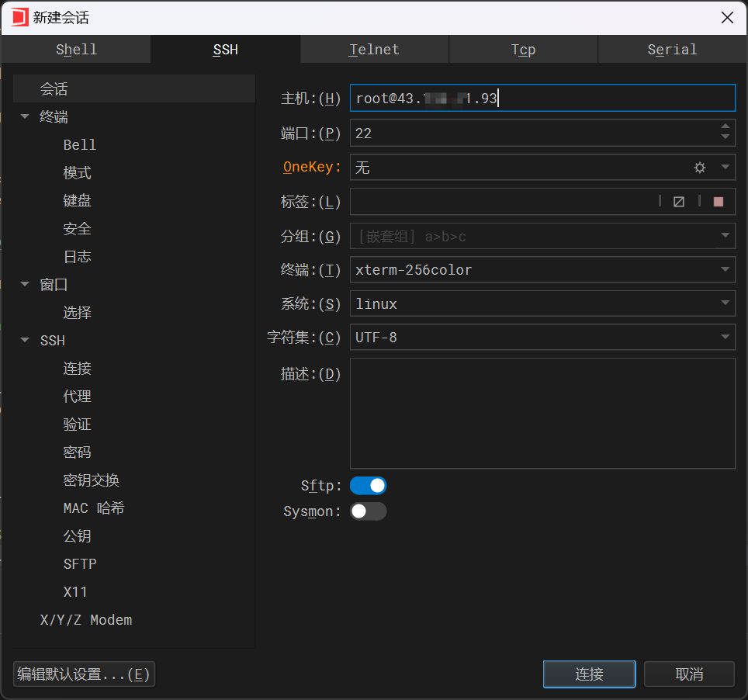Click the clear label color icon
The image size is (748, 700).
coord(679,202)
